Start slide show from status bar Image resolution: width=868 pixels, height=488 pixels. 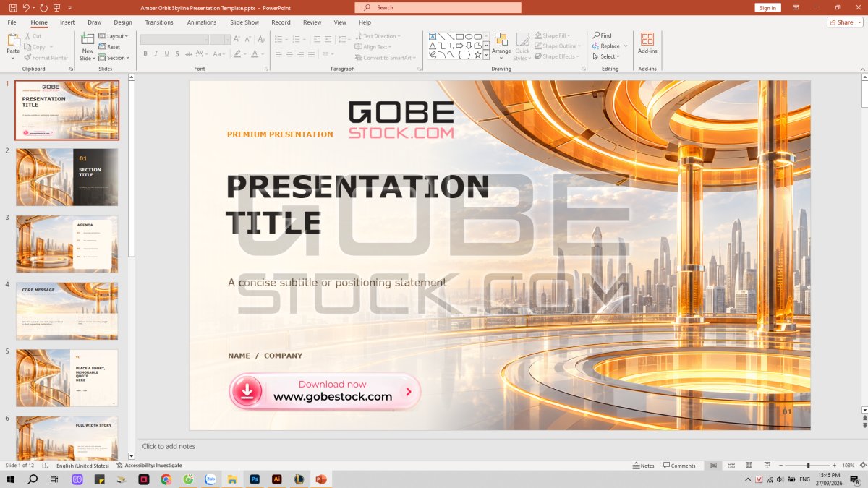[767, 466]
